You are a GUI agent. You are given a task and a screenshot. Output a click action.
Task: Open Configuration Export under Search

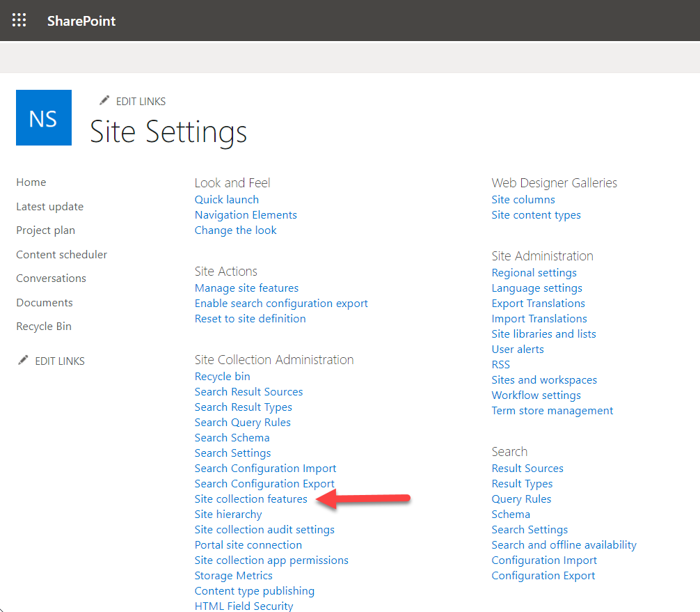pos(543,576)
